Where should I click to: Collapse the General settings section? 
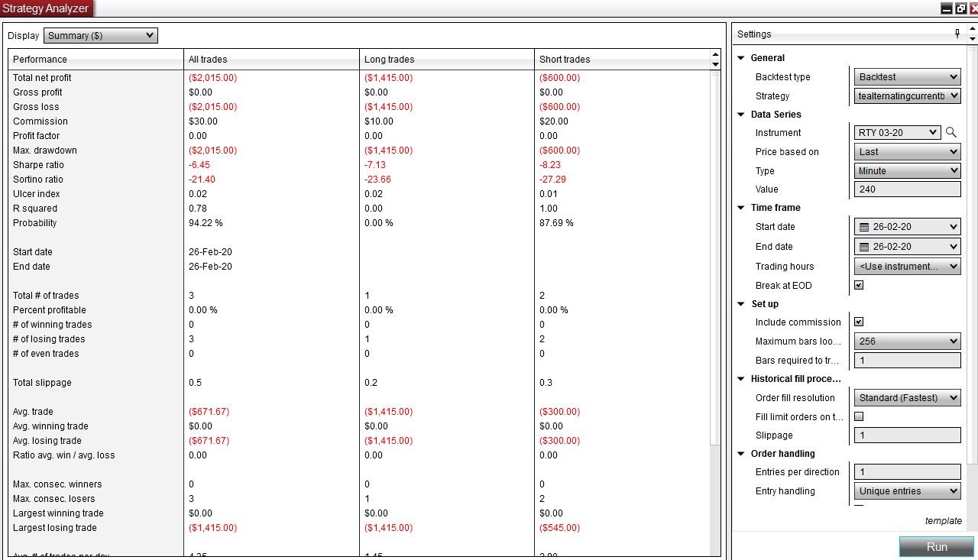pos(740,57)
